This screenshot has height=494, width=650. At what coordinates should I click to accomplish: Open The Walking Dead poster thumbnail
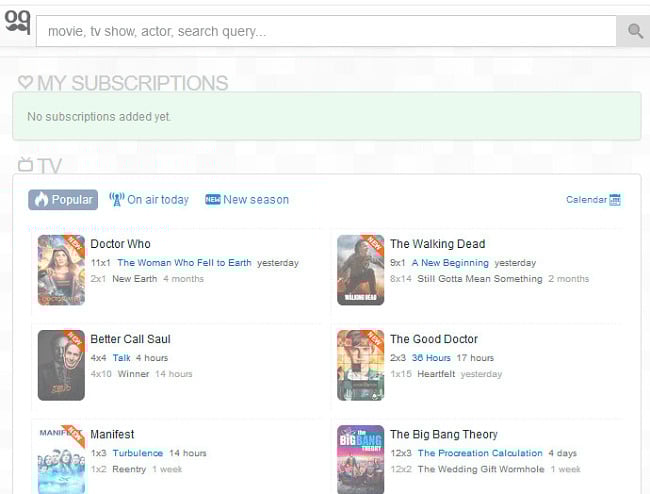[x=361, y=270]
